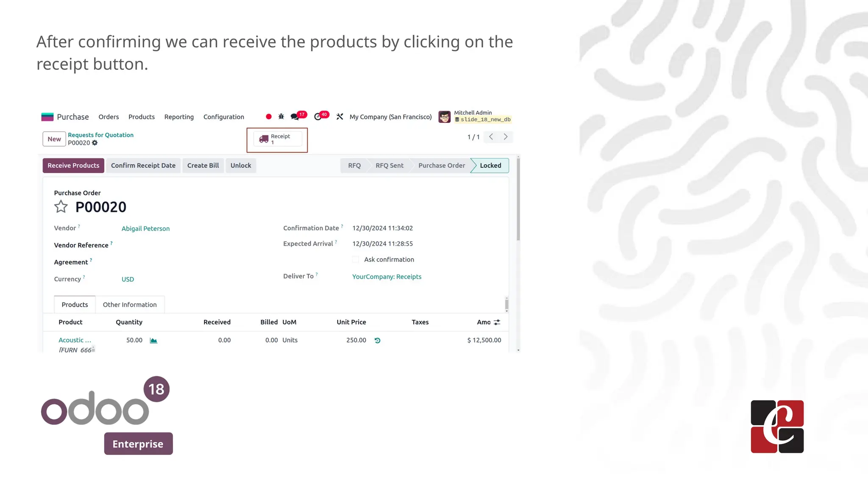Open YourCompany: Receipts link
The width and height of the screenshot is (868, 488).
(387, 277)
